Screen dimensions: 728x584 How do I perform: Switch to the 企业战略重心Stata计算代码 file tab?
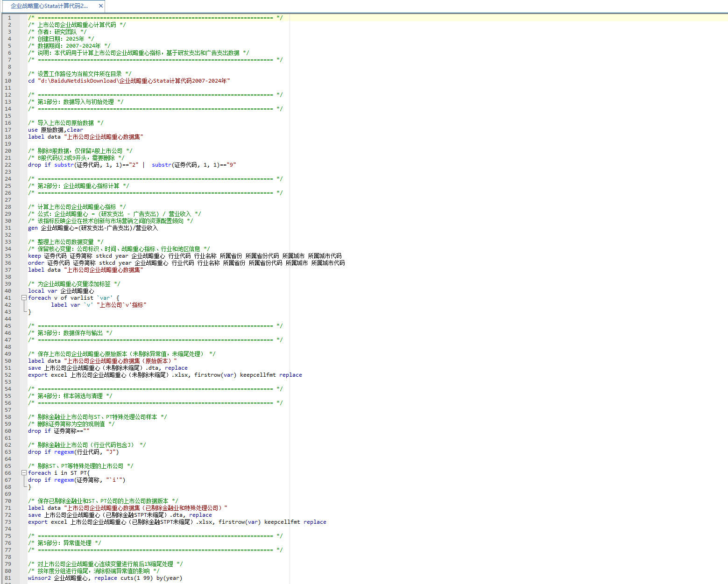[x=49, y=6]
